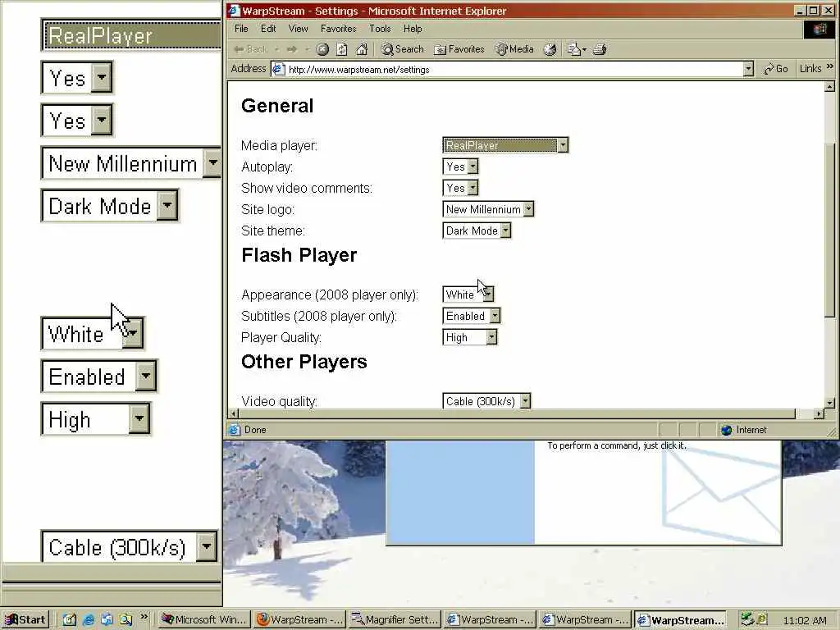Click the Flash Player heading

click(x=299, y=255)
